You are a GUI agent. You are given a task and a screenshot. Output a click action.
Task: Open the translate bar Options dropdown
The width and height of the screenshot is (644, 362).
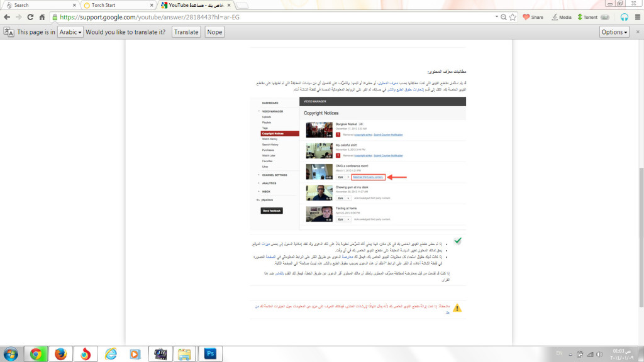point(614,32)
